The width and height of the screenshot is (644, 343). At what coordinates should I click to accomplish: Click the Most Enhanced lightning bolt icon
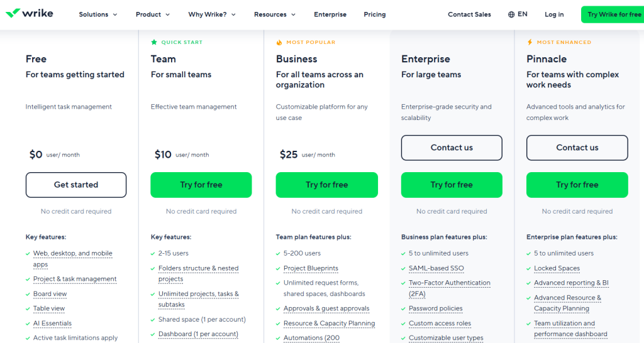click(530, 42)
